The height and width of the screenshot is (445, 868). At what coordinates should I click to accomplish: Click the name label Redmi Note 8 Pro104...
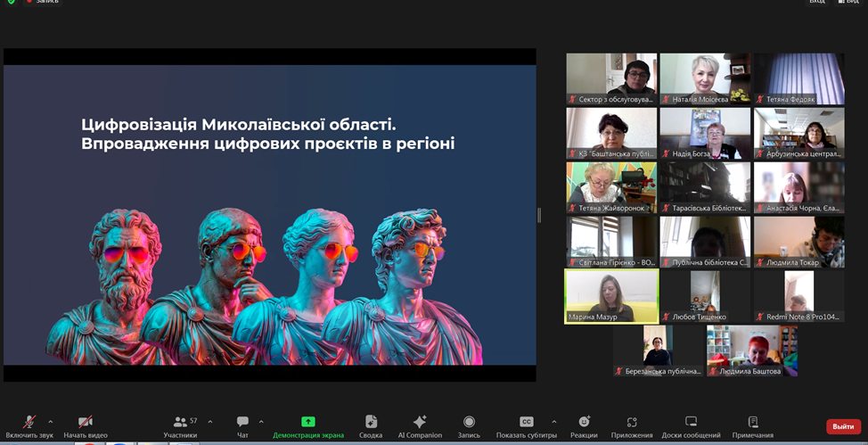coord(803,317)
